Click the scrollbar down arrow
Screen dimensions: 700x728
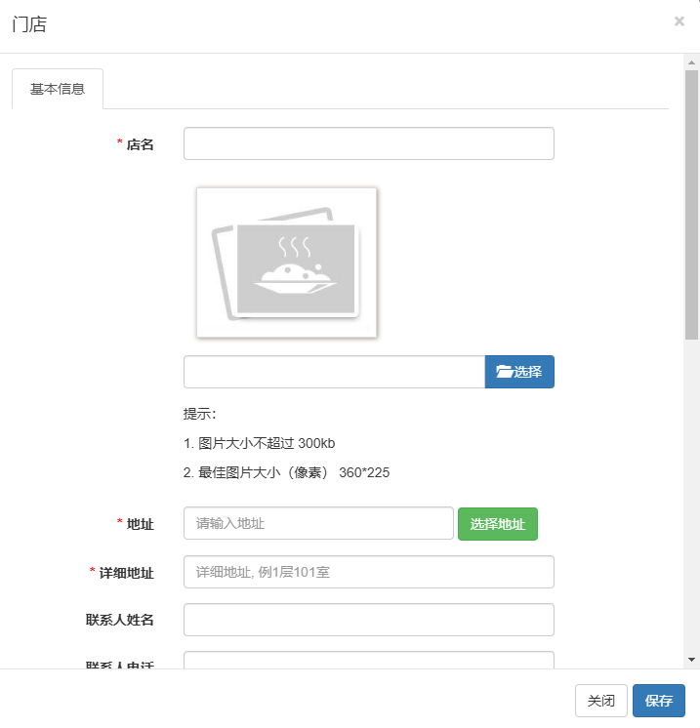(x=691, y=660)
